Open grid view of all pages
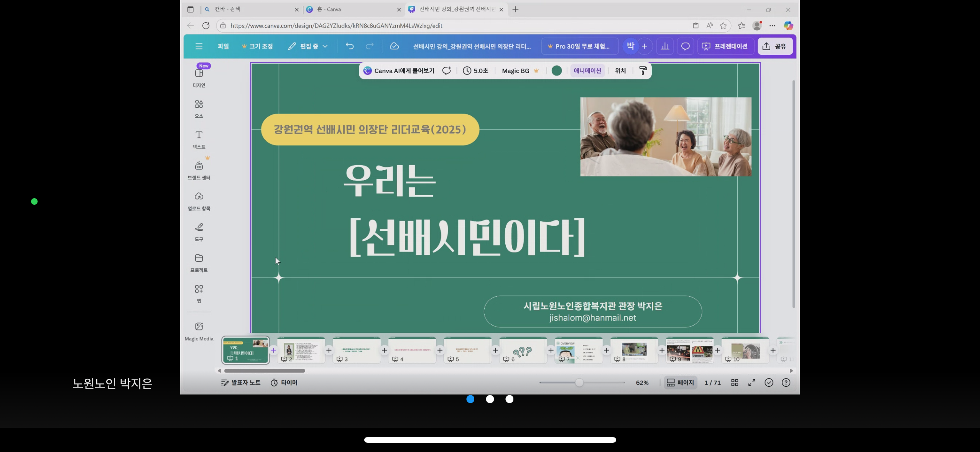This screenshot has height=452, width=980. coord(734,383)
